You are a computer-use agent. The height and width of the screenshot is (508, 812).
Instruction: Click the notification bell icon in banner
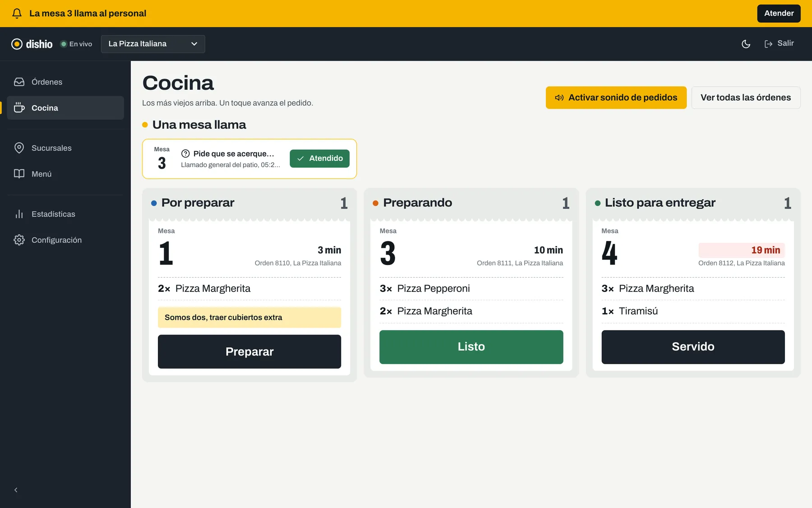[17, 14]
